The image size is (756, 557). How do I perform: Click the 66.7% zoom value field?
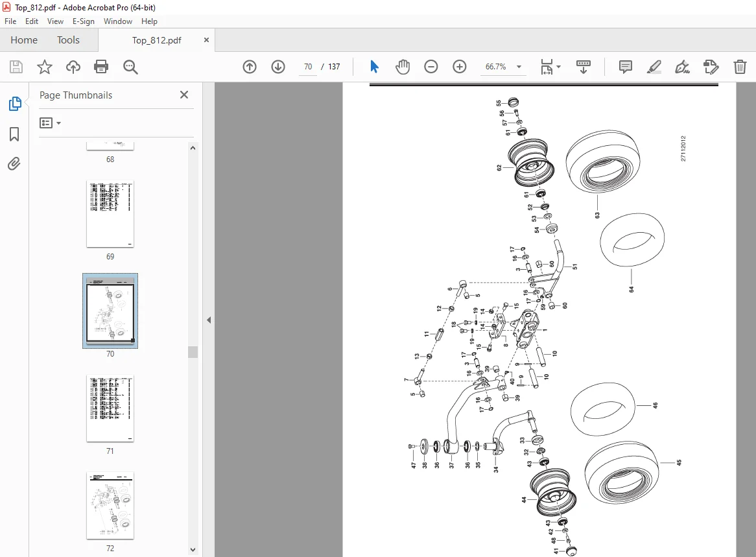point(495,67)
